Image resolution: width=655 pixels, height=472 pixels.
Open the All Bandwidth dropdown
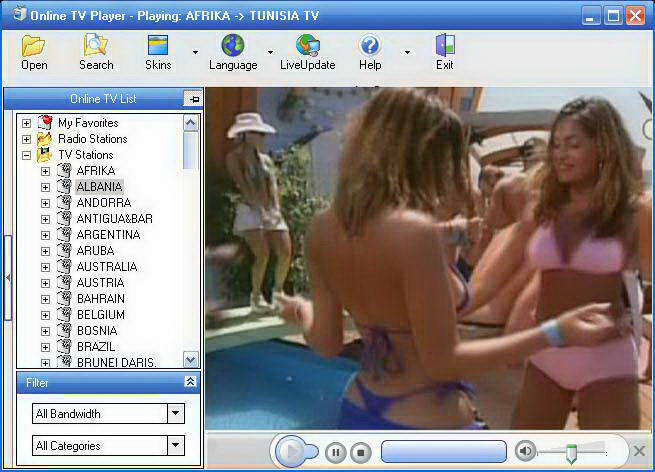coord(176,414)
